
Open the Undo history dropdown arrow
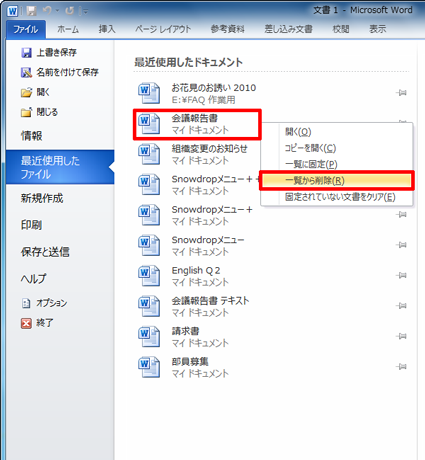coord(57,11)
